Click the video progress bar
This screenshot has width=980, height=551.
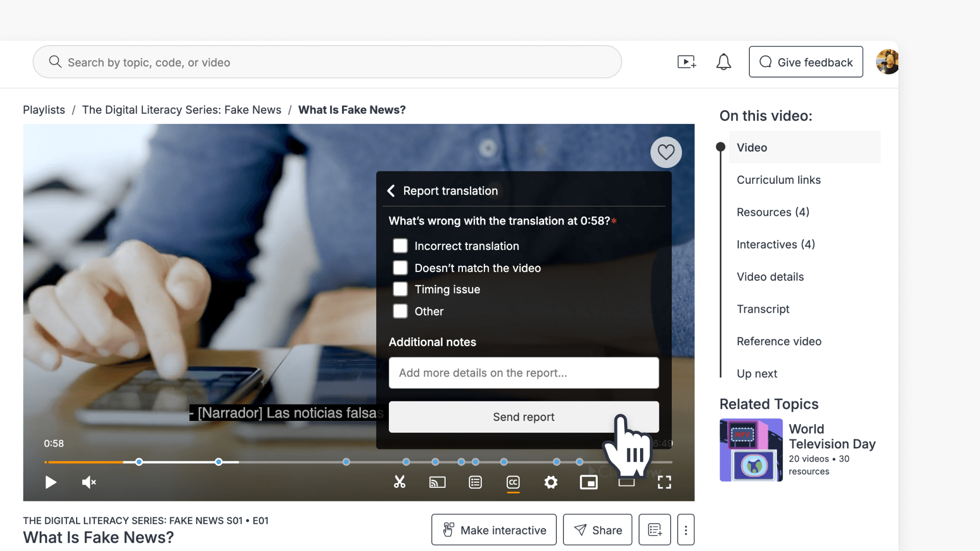[358, 462]
